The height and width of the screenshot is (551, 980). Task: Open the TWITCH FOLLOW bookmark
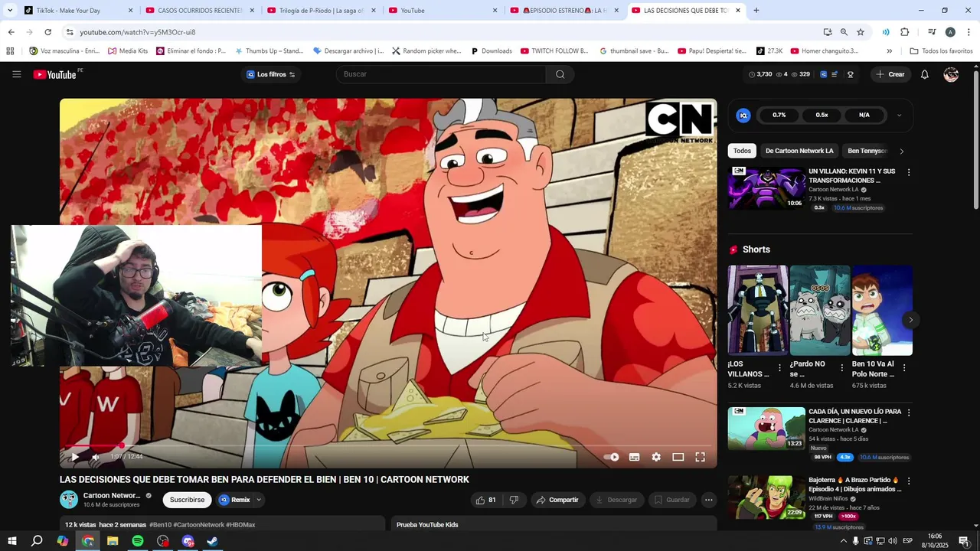(554, 51)
